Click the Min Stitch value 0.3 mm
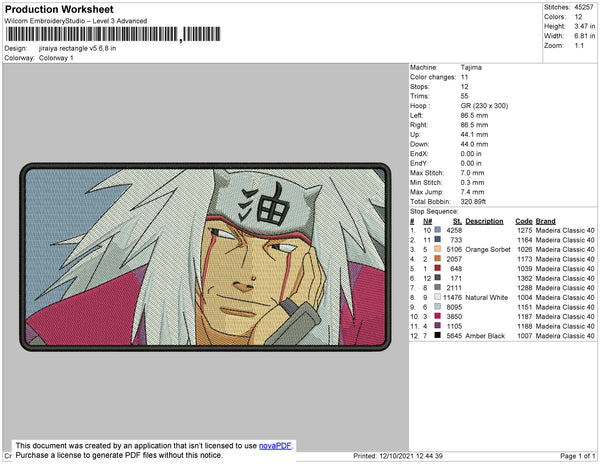600x464 pixels. 472,182
